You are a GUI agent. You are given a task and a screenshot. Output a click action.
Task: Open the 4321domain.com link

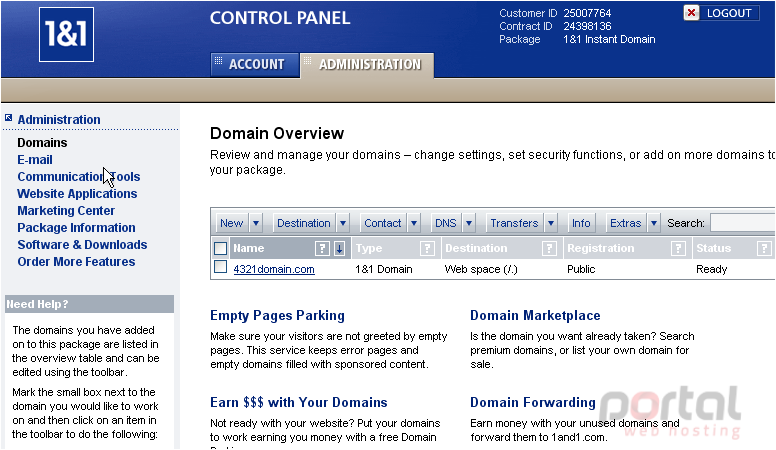click(274, 269)
